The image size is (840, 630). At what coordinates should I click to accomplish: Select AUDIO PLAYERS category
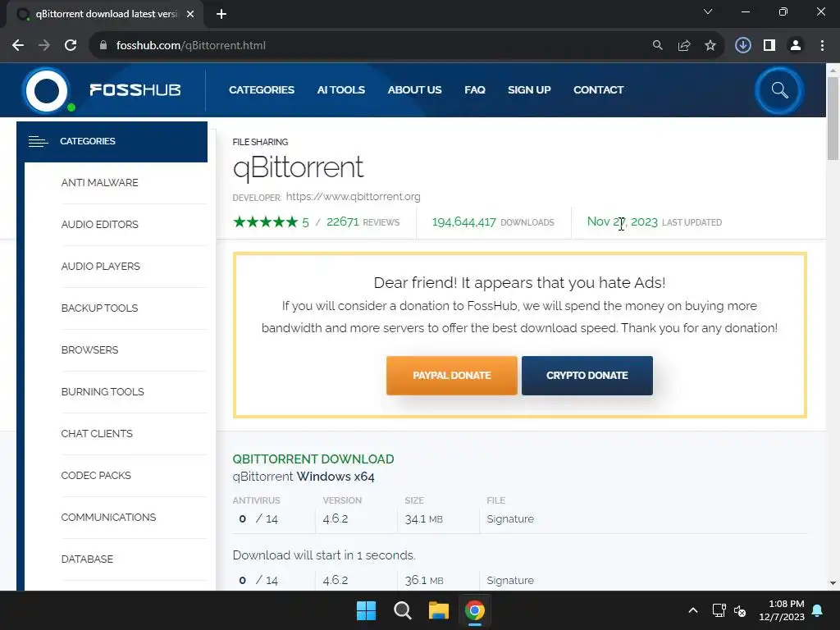[101, 267]
